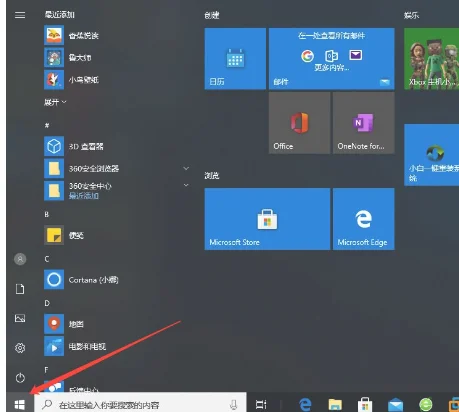Expand the recently added list with 展开
The image size is (459, 412).
tap(55, 102)
